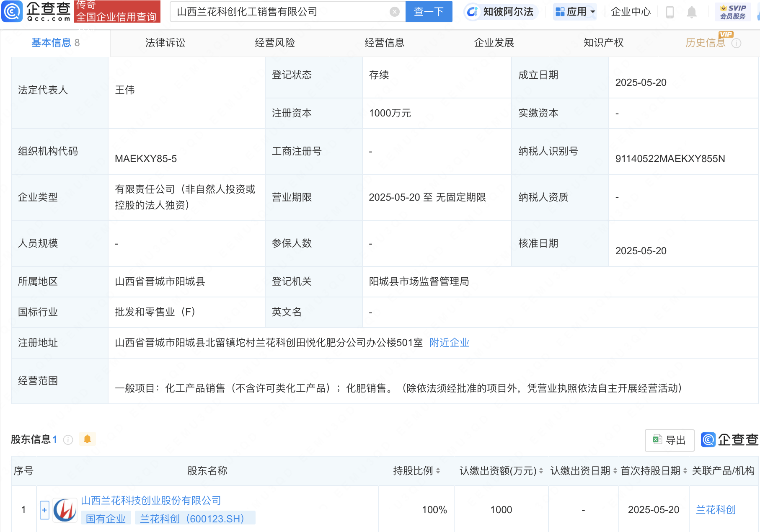Viewport: 760px width, 532px height.
Task: Click the orange alert bell by 股东信息
Action: pyautogui.click(x=87, y=439)
